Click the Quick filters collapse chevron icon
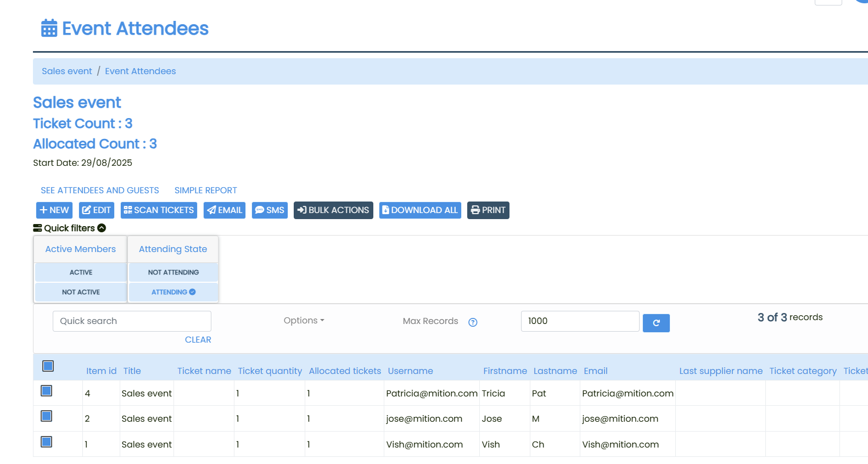The height and width of the screenshot is (464, 868). click(102, 228)
